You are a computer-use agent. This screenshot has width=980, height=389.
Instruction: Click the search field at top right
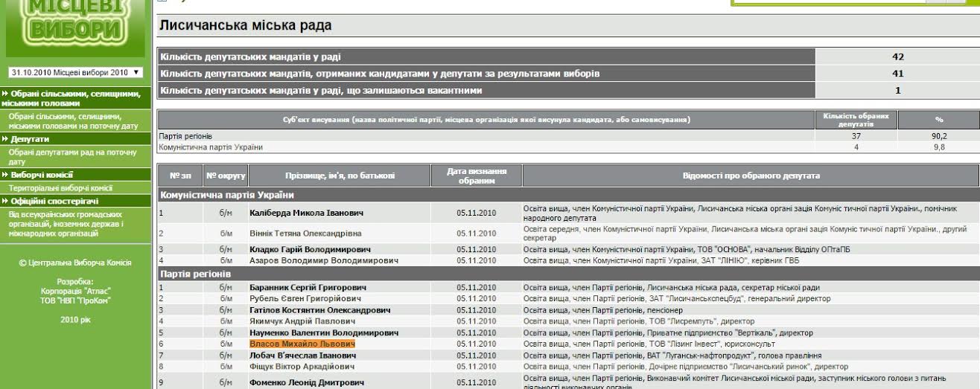(855, 2)
